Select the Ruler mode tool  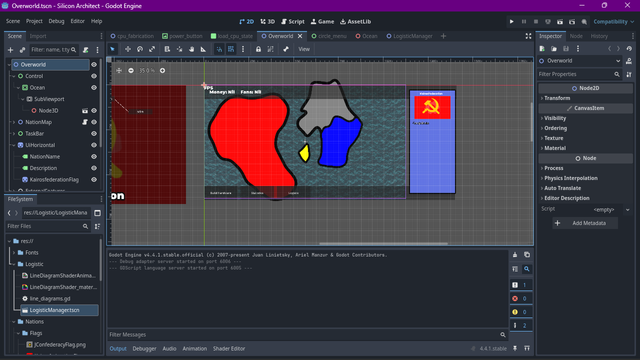[203, 49]
